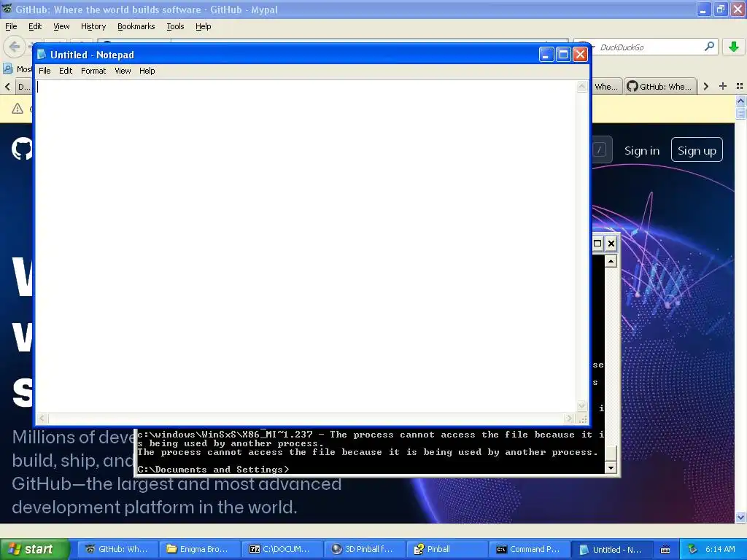The height and width of the screenshot is (560, 747).
Task: Focus the DuckDuckGo search field
Action: coord(650,47)
